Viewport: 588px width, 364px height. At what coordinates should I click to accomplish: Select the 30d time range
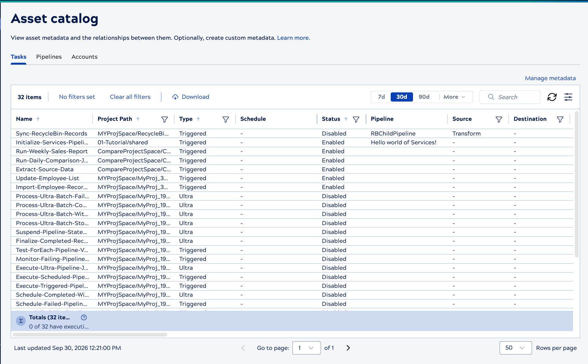(x=402, y=97)
